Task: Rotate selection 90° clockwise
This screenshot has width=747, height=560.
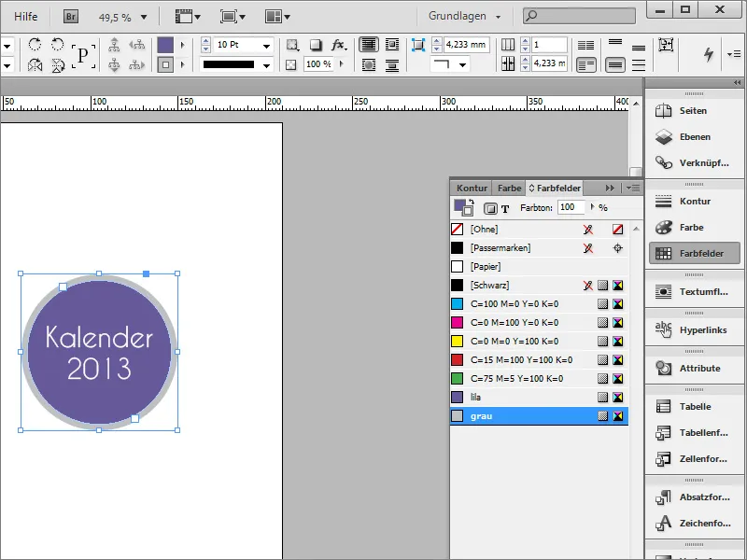Action: point(35,45)
